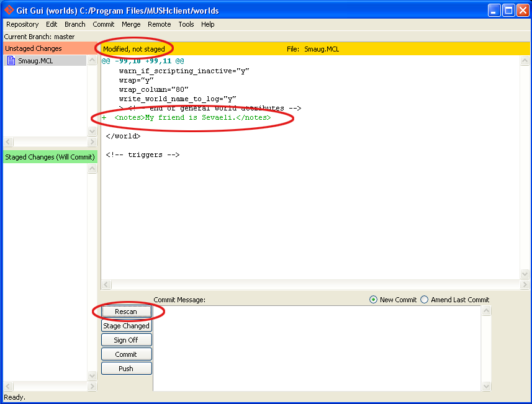Click the write_world_name_to_log diff line
The height and width of the screenshot is (404, 532).
pos(178,99)
